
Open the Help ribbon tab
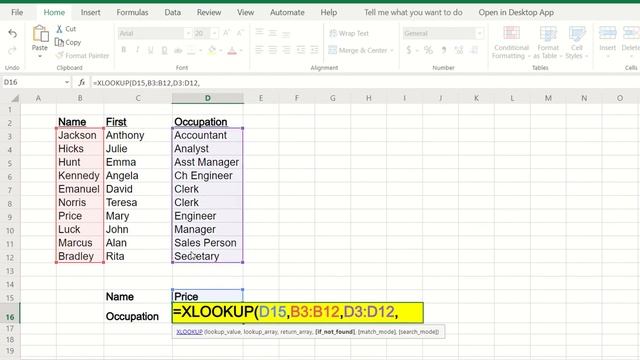click(x=329, y=12)
